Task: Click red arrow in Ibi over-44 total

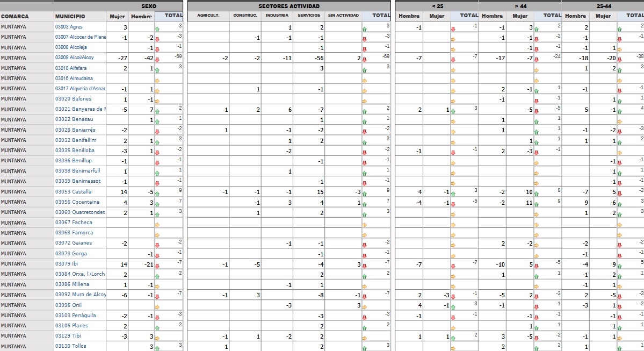Action: (537, 266)
